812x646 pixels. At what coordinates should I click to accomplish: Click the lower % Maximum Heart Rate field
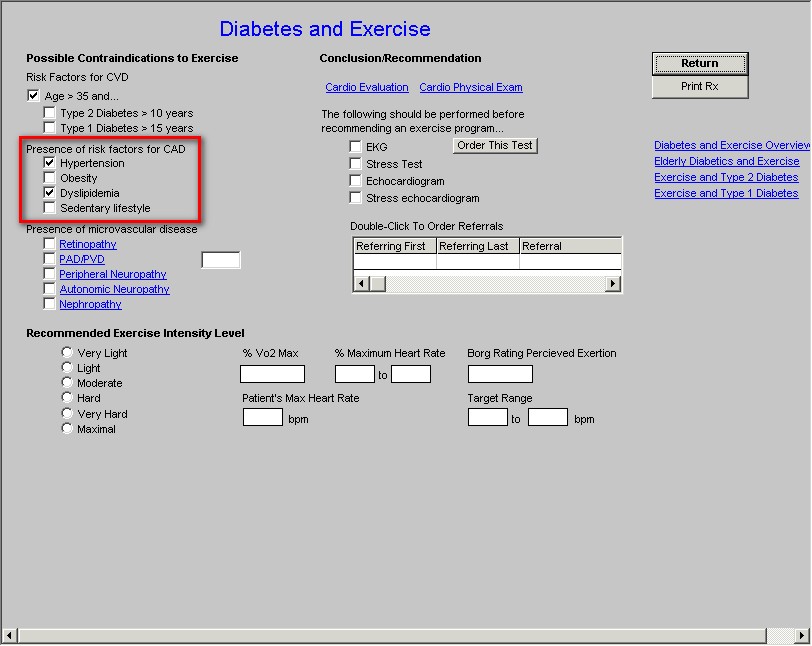[355, 374]
